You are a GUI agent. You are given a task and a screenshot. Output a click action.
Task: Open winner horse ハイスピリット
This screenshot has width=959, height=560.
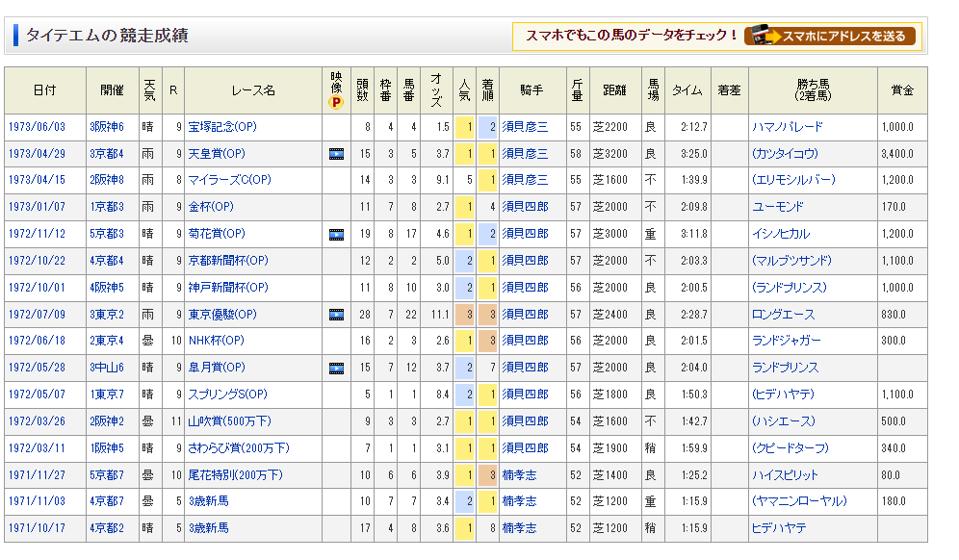785,475
